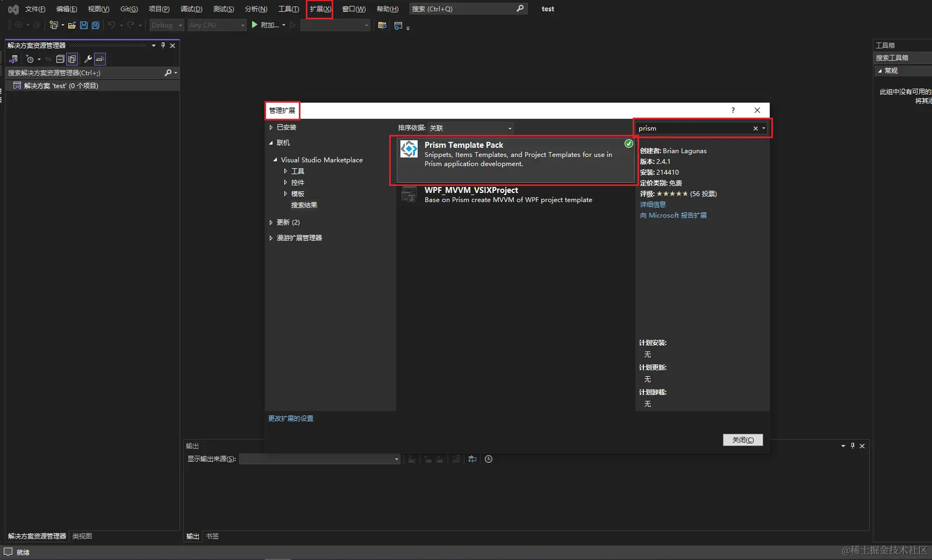Select the search results tree item

(304, 205)
